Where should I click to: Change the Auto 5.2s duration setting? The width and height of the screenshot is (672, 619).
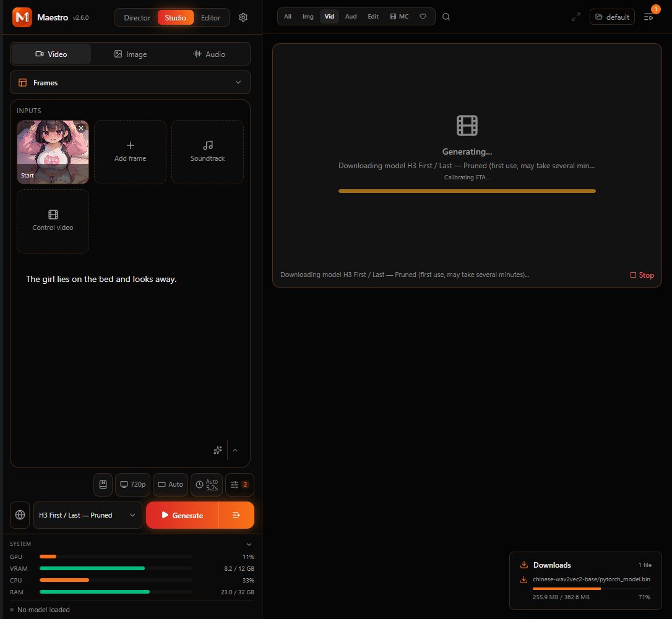(x=207, y=484)
